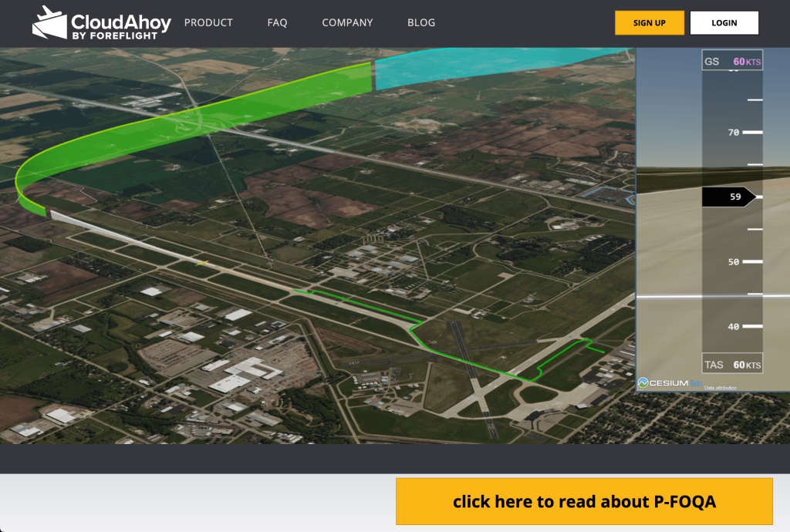Click the CloudAhoy airplane logo icon
The width and height of the screenshot is (790, 532).
49,22
